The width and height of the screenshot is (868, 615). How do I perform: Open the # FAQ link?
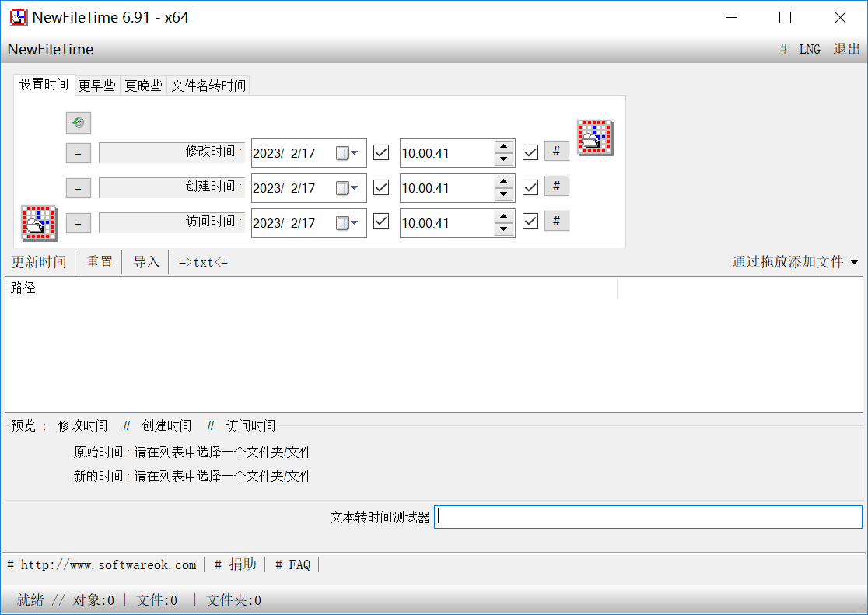[293, 564]
